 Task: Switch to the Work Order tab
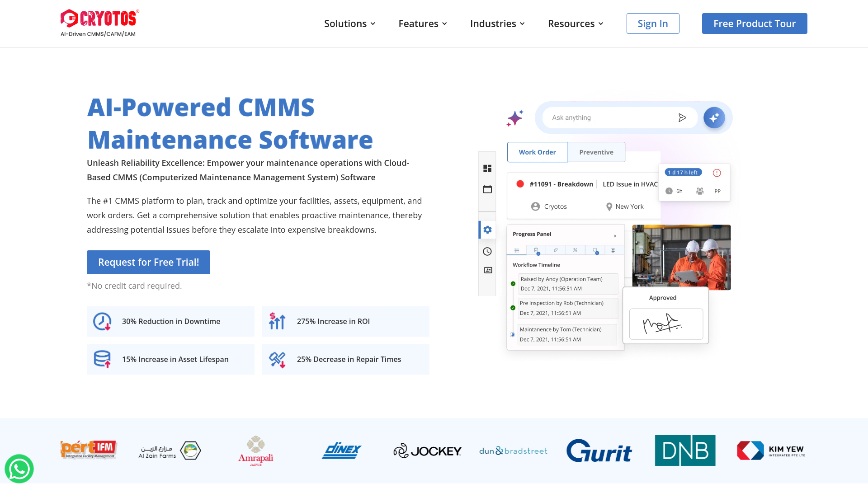pos(537,152)
